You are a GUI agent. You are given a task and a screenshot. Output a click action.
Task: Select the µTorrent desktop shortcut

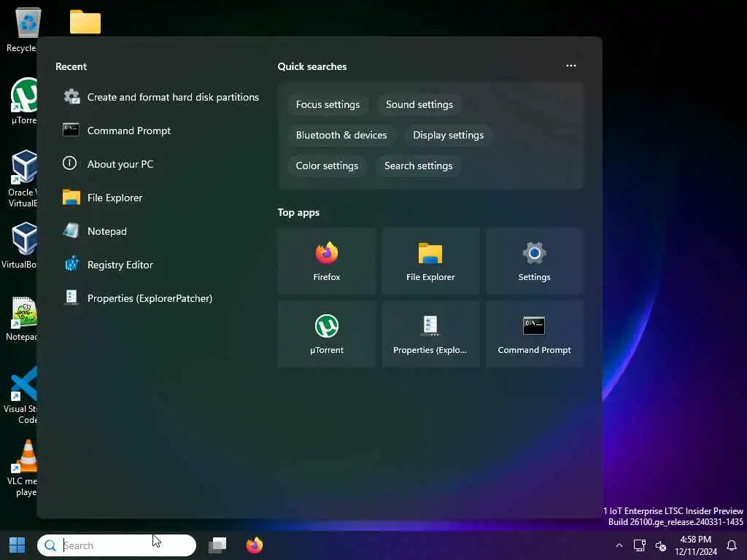(24, 101)
